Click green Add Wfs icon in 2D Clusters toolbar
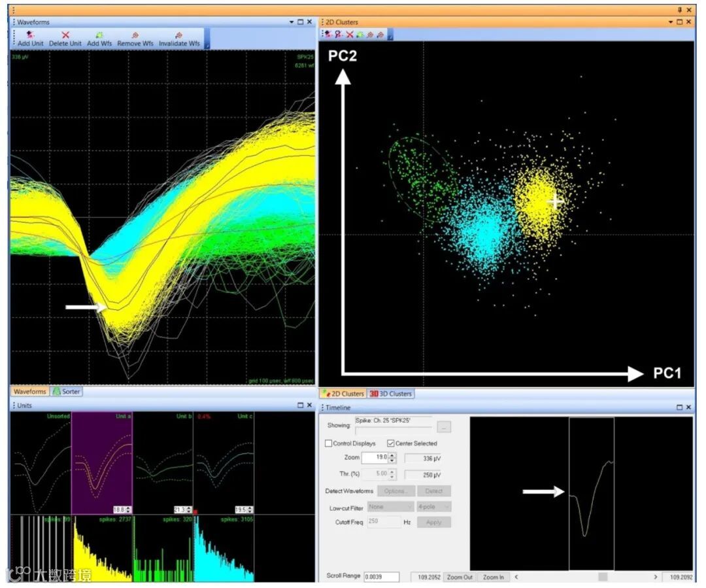 [360, 34]
